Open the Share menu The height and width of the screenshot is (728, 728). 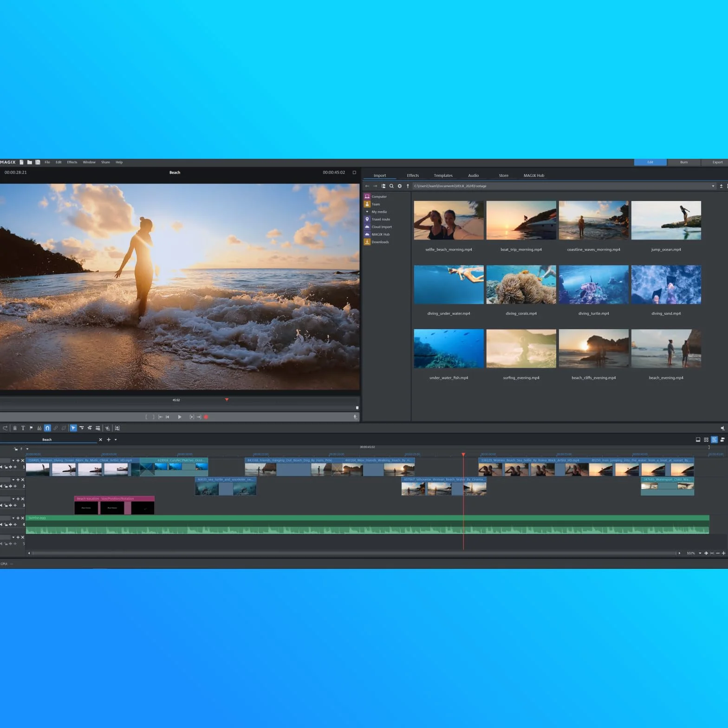click(106, 162)
